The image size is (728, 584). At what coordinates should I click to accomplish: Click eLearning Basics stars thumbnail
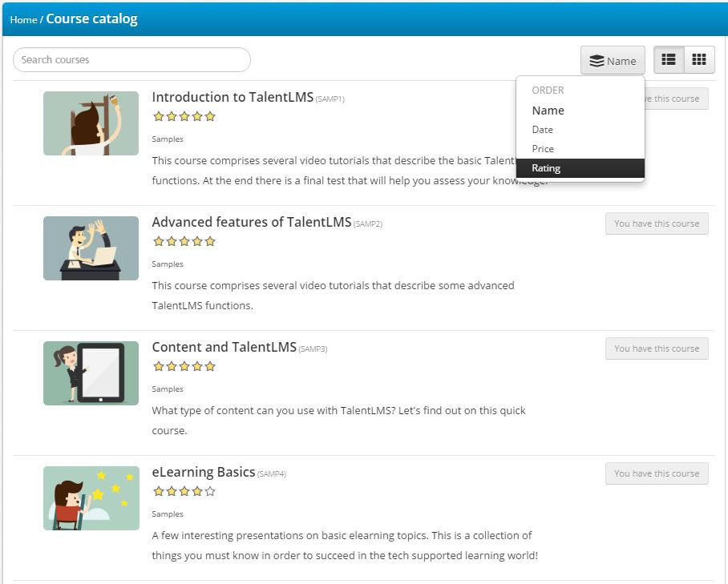pos(91,498)
